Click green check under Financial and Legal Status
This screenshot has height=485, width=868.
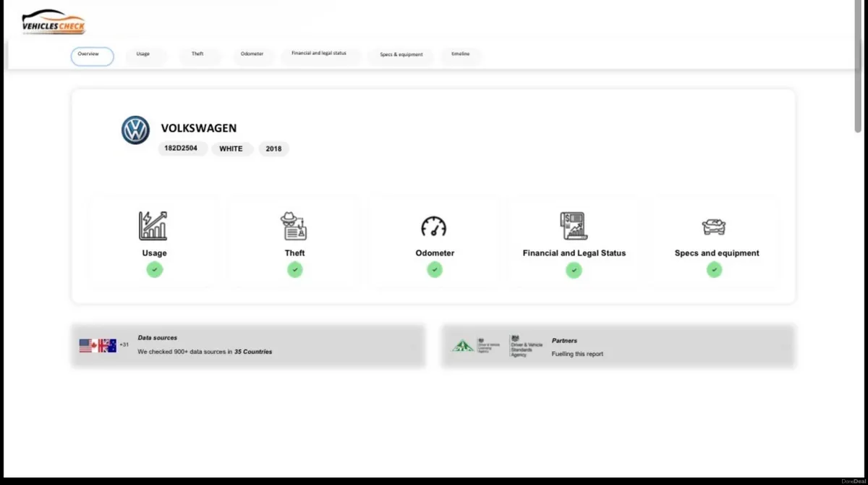click(x=574, y=270)
